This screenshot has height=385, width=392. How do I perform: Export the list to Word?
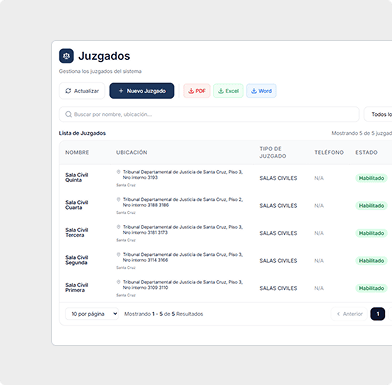click(x=261, y=91)
